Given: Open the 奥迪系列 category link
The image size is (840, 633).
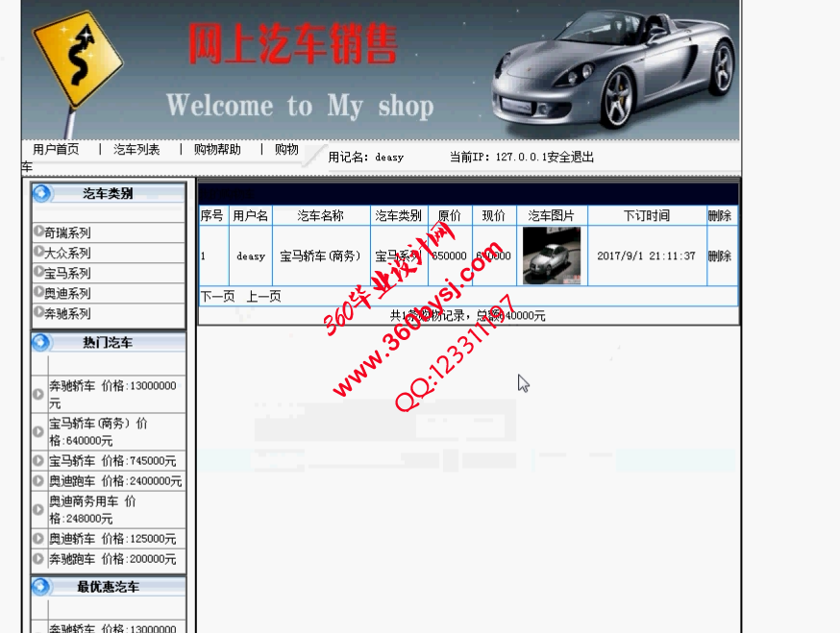Looking at the screenshot, I should point(67,294).
